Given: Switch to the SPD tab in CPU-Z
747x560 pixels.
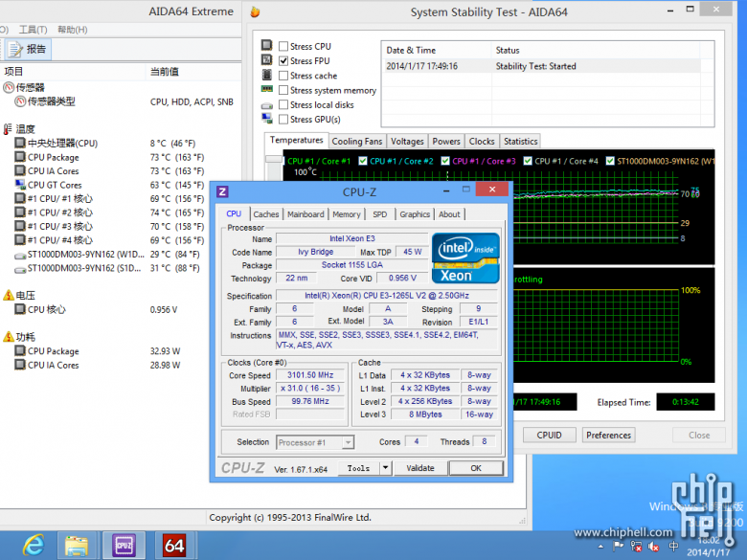Looking at the screenshot, I should tap(379, 214).
